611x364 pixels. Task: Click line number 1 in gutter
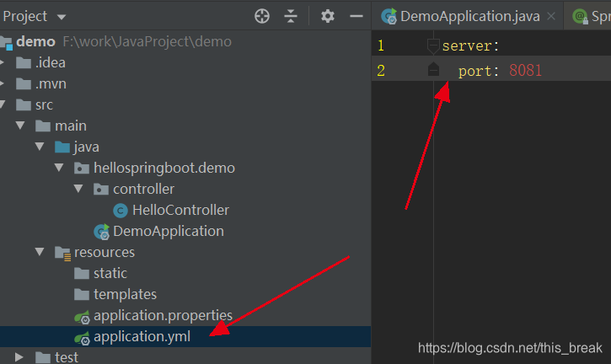click(x=381, y=45)
